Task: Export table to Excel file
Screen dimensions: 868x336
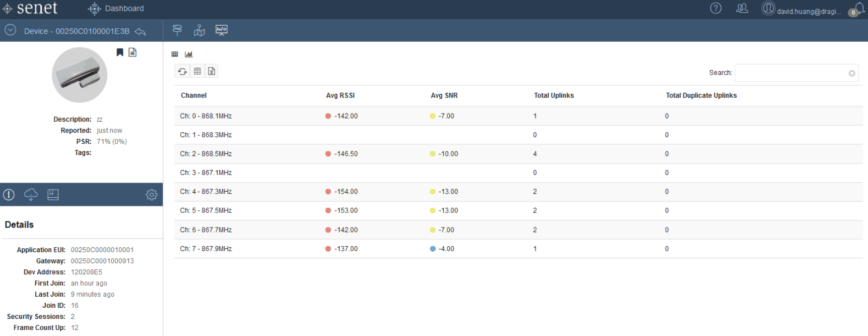Action: pyautogui.click(x=212, y=72)
